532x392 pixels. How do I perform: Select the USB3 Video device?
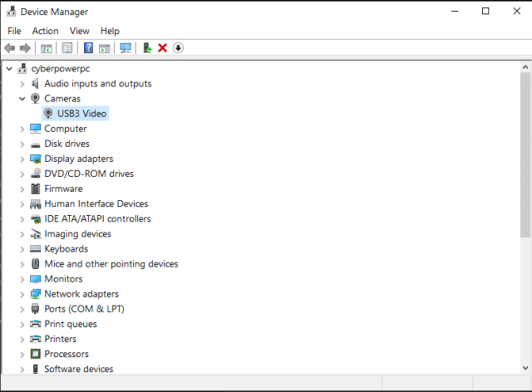click(81, 114)
